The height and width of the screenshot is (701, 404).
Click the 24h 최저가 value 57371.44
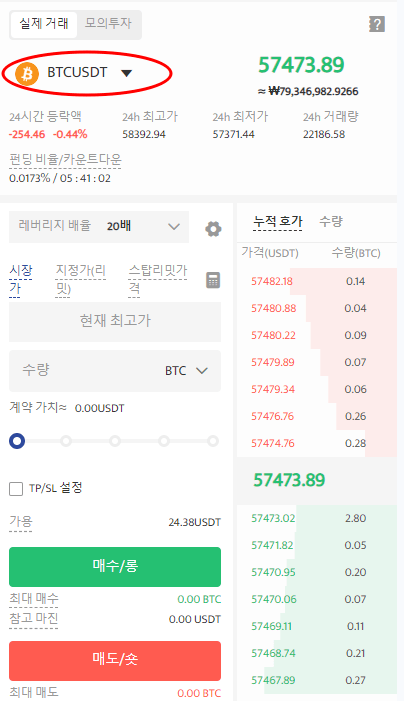click(x=234, y=135)
